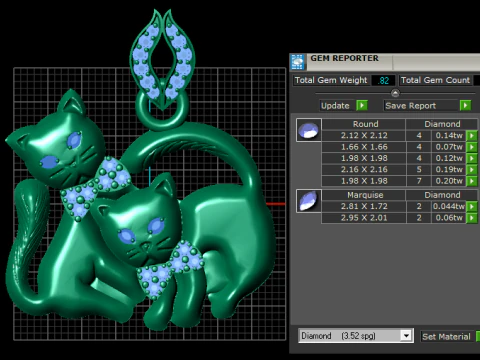Select the Marquise gem shape thumbnail

[x=309, y=201]
